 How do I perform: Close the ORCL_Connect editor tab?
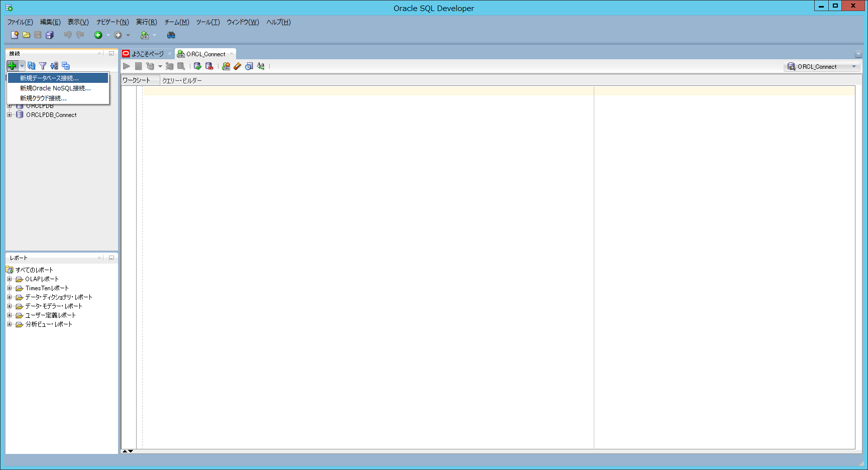point(232,54)
